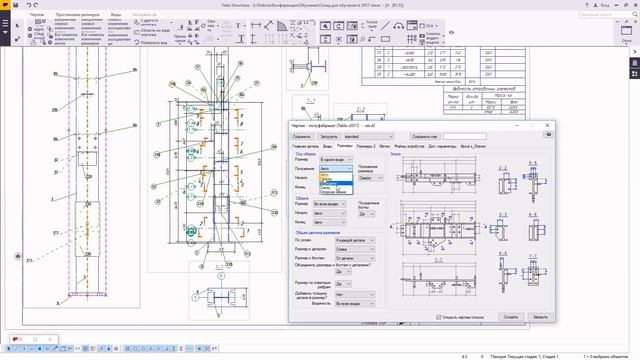Click the hamburger menu icon on left sidebar

(5, 23)
